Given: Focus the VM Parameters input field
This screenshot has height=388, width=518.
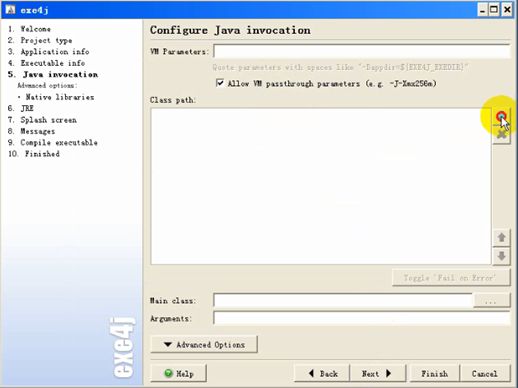Looking at the screenshot, I should [362, 51].
